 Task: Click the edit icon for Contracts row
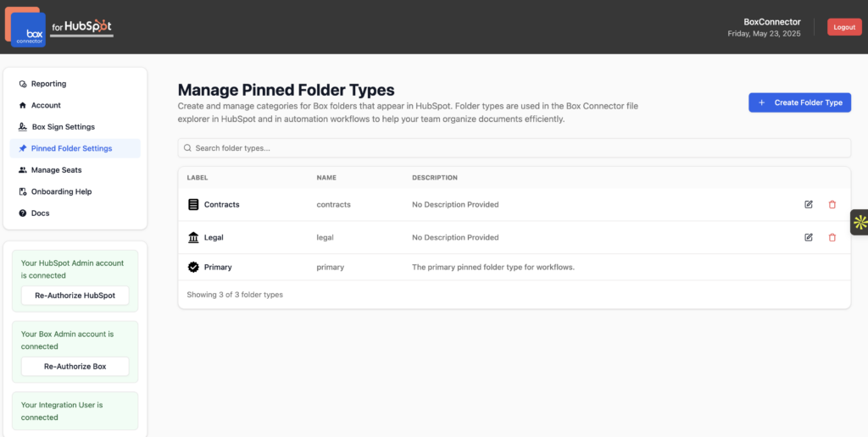pyautogui.click(x=808, y=205)
